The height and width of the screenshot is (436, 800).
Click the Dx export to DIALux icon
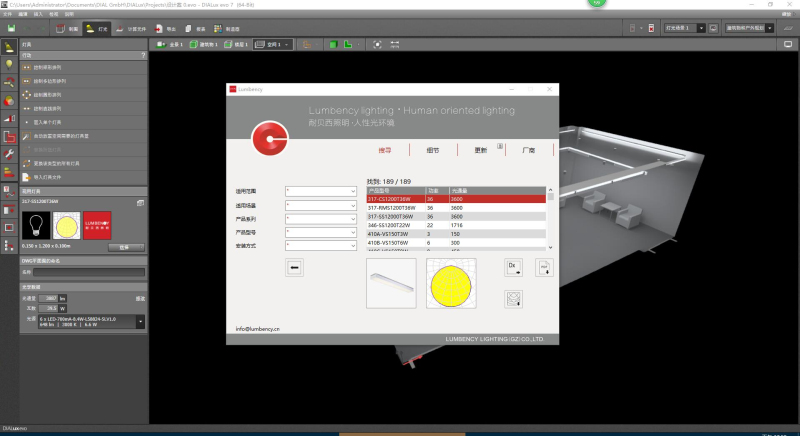[513, 268]
